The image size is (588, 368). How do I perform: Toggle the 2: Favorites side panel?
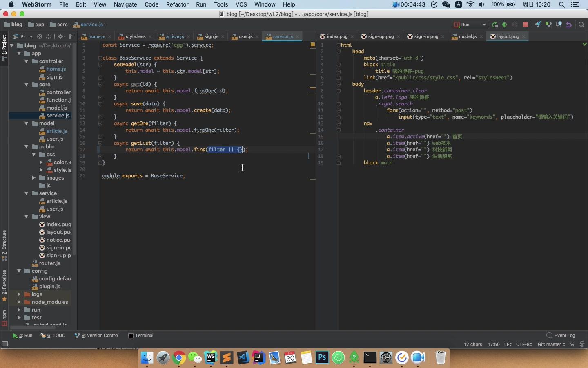[x=4, y=285]
